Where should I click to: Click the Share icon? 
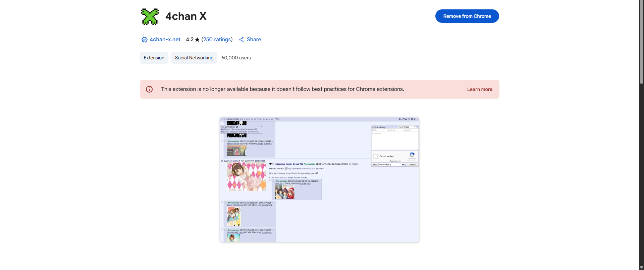pos(241,40)
